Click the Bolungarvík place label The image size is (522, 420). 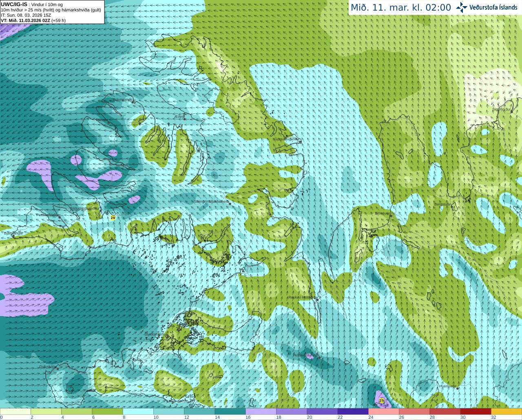pos(122,99)
